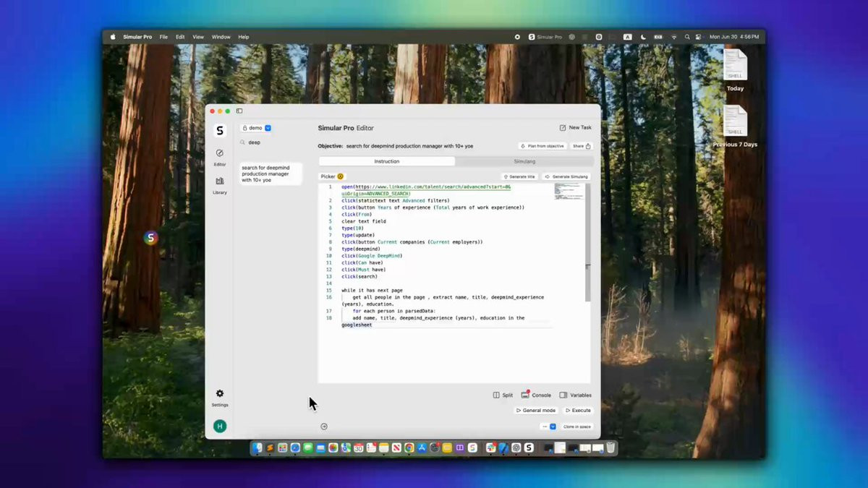Viewport: 868px width, 488px height.
Task: Click the Execute button
Action: tap(578, 410)
